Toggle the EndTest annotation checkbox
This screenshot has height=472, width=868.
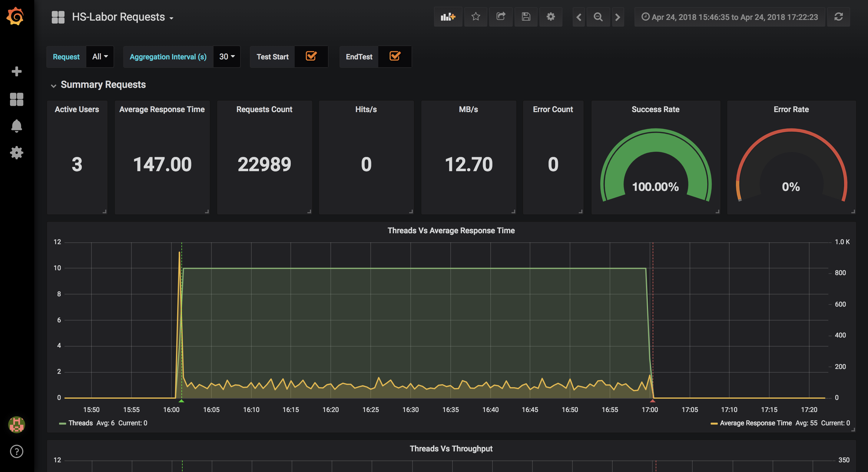coord(395,56)
